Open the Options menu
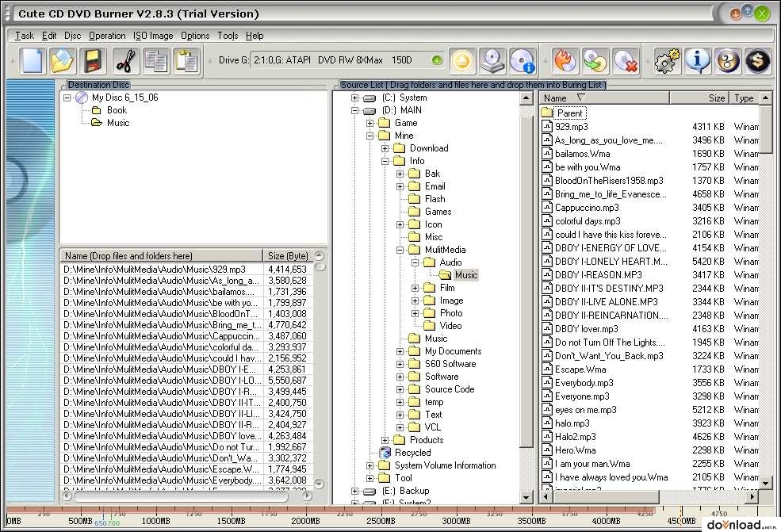 pyautogui.click(x=195, y=36)
